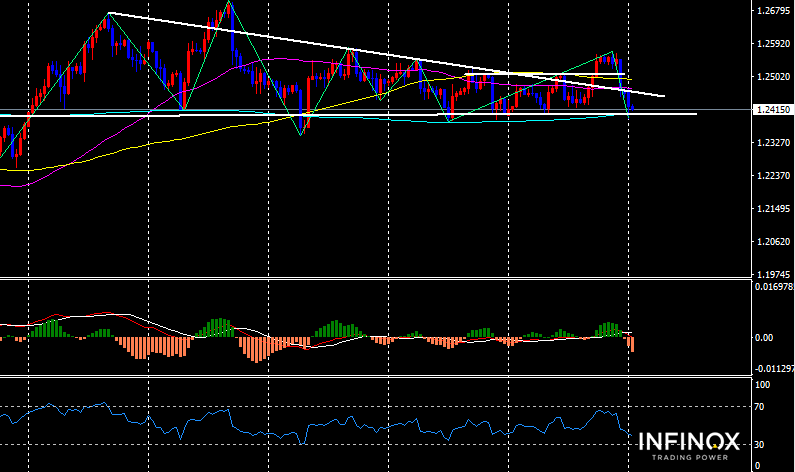Image resolution: width=795 pixels, height=472 pixels.
Task: Click the MACD upper scale value 0.016978
Action: click(775, 287)
